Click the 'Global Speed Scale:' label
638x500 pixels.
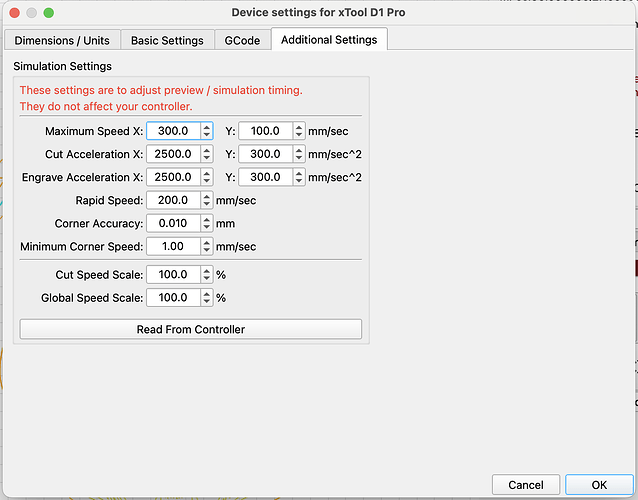(92, 298)
